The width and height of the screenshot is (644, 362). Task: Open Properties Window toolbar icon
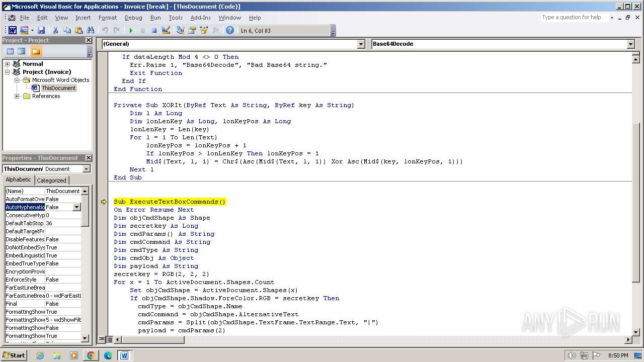click(x=192, y=31)
